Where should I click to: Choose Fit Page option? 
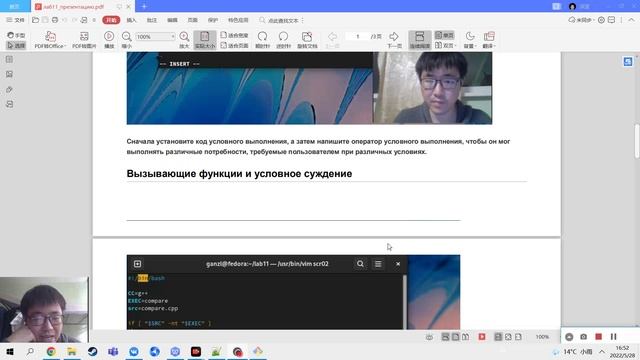(235, 46)
